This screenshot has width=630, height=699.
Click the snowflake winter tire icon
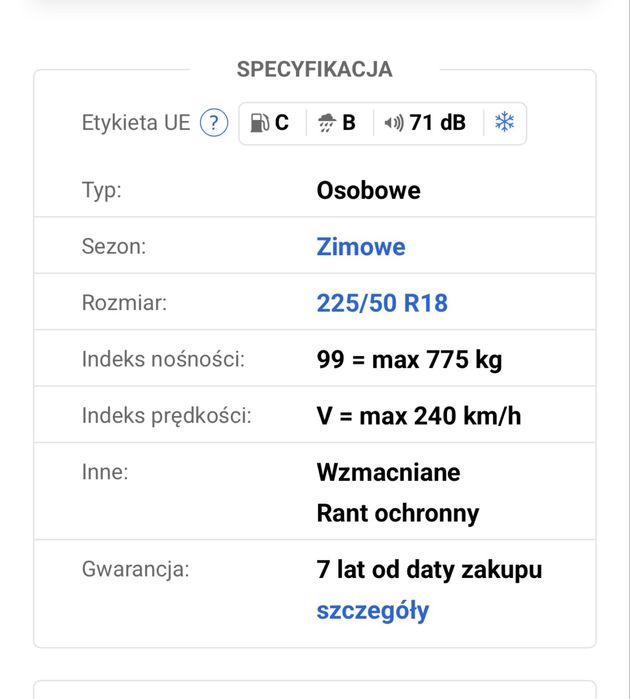[505, 123]
